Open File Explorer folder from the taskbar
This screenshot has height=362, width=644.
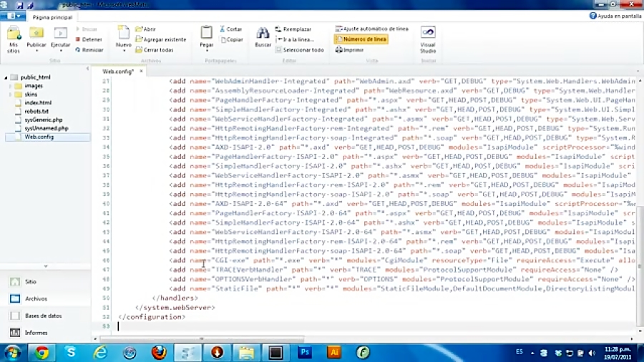pyautogui.click(x=246, y=353)
